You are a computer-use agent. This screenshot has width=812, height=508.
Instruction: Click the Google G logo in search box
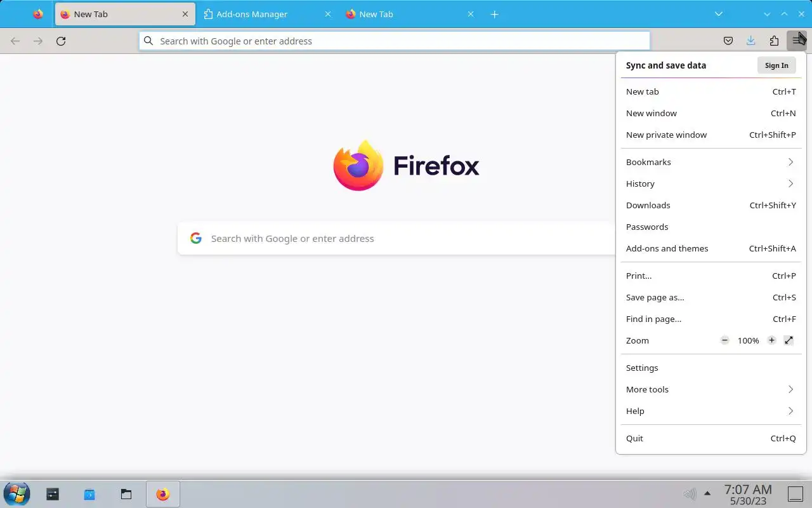(x=196, y=238)
